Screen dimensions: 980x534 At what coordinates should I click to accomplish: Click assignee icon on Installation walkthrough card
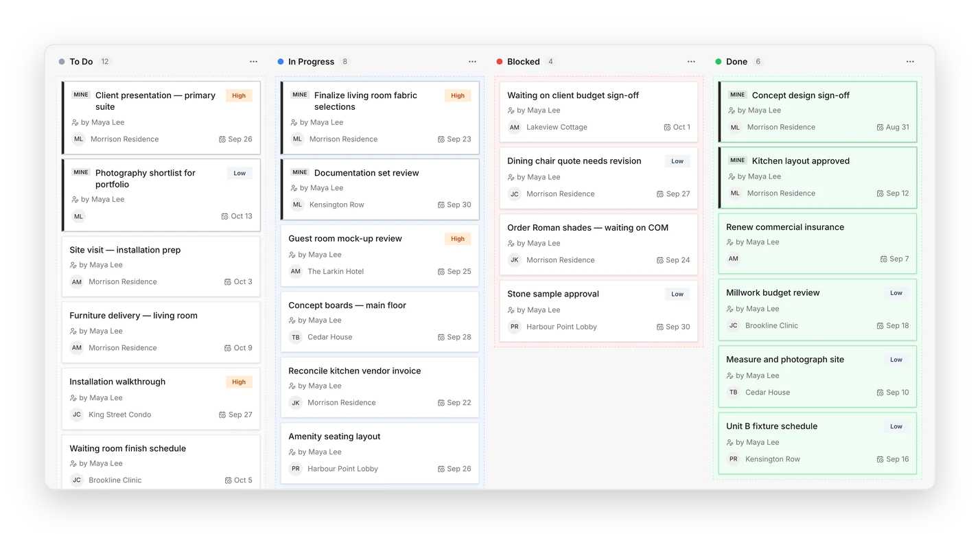pos(73,398)
